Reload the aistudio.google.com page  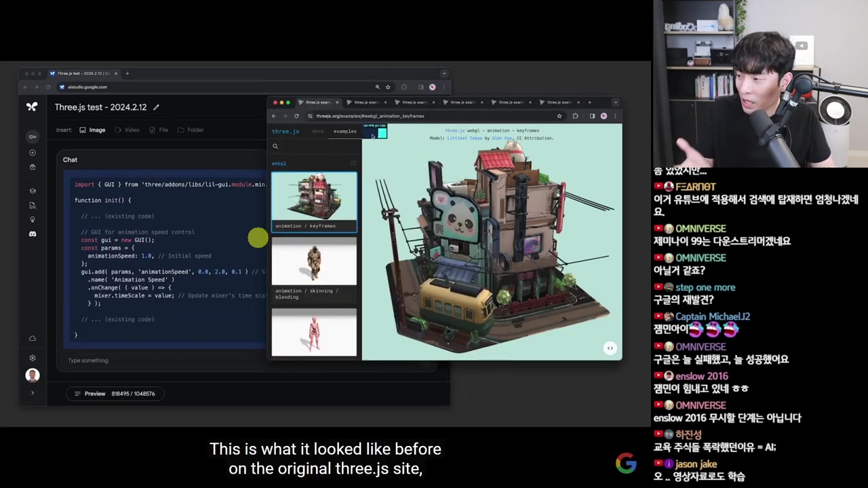[47, 87]
